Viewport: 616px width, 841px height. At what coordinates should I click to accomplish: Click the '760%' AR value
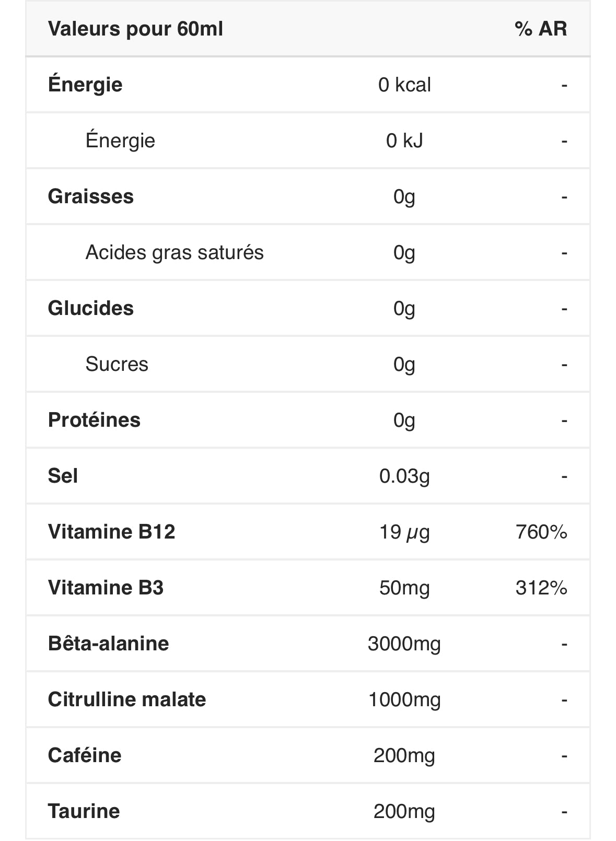tap(541, 532)
